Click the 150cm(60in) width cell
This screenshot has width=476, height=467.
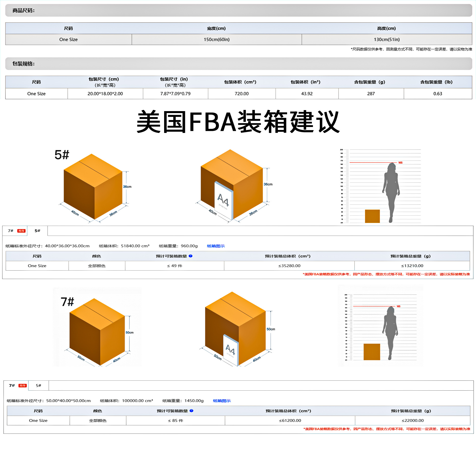click(217, 39)
